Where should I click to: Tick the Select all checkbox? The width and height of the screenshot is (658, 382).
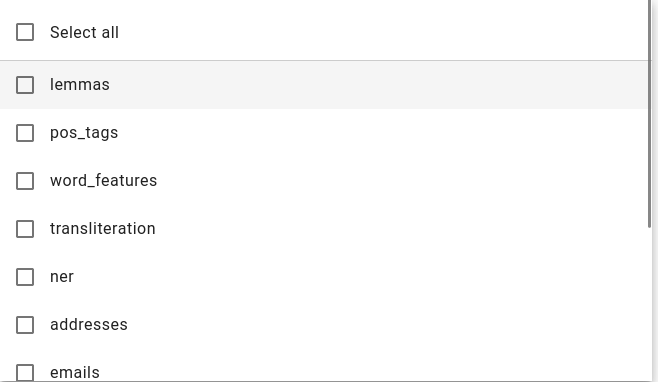25,32
